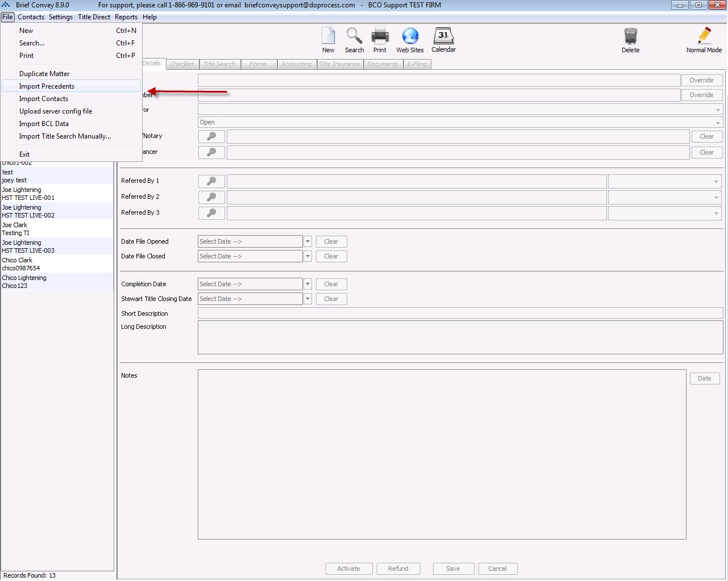Image resolution: width=728 pixels, height=581 pixels.
Task: Open the Calendar toolbar icon
Action: tap(443, 36)
